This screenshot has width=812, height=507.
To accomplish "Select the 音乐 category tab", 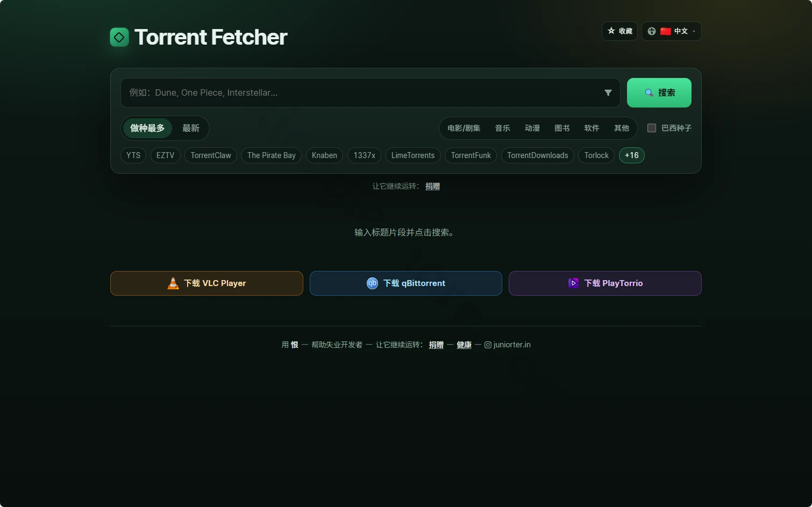I will pos(503,128).
